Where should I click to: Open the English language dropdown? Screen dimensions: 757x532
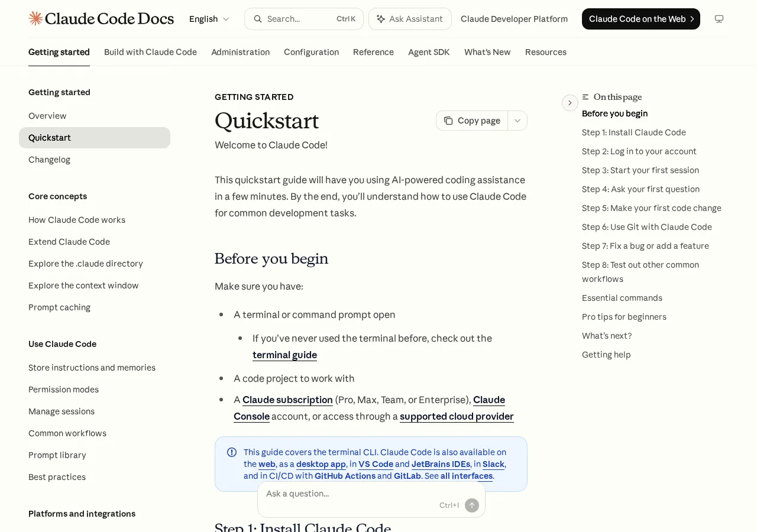209,19
